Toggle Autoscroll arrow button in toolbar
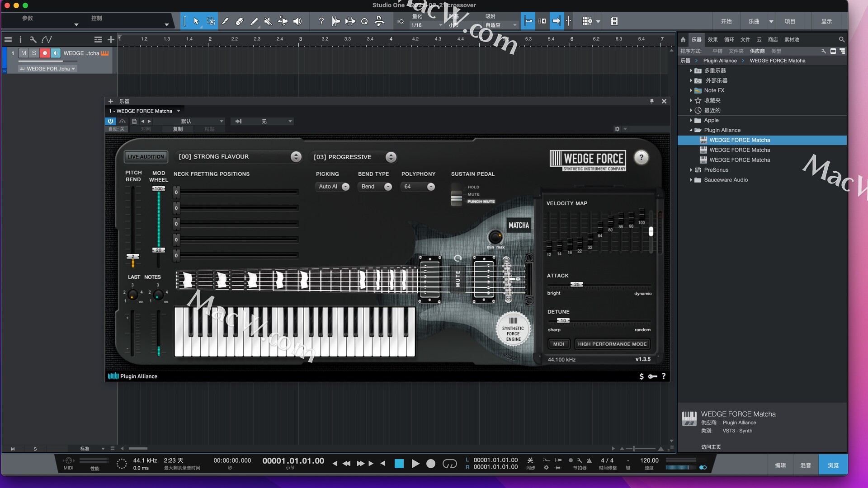The width and height of the screenshot is (868, 488). tap(557, 21)
